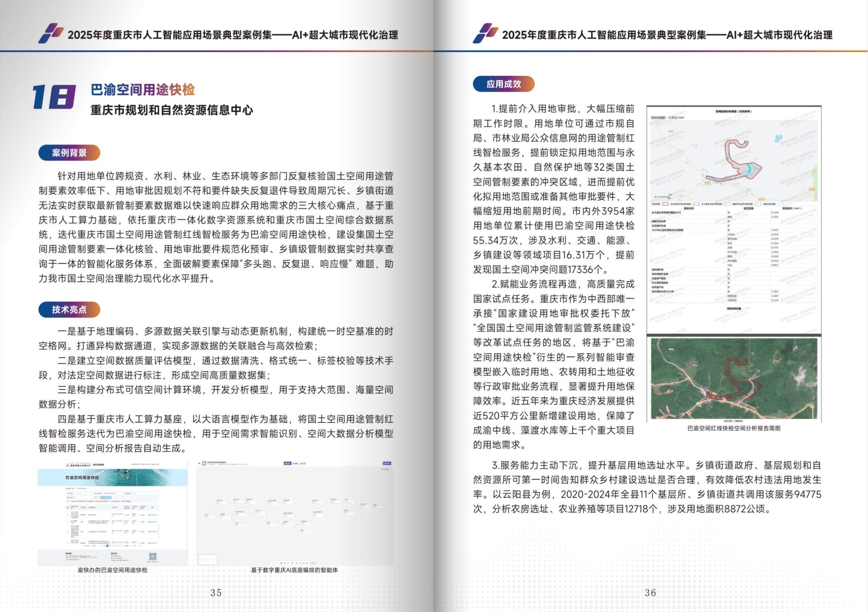Click the title 巴渝空间用途快检
Screen dimensions: 868x612
tap(143, 90)
